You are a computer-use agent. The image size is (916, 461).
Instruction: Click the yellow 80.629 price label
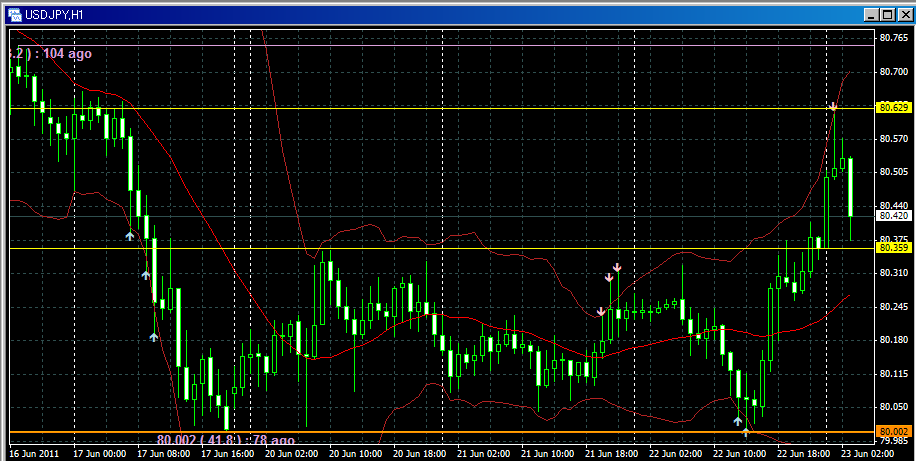(x=891, y=107)
